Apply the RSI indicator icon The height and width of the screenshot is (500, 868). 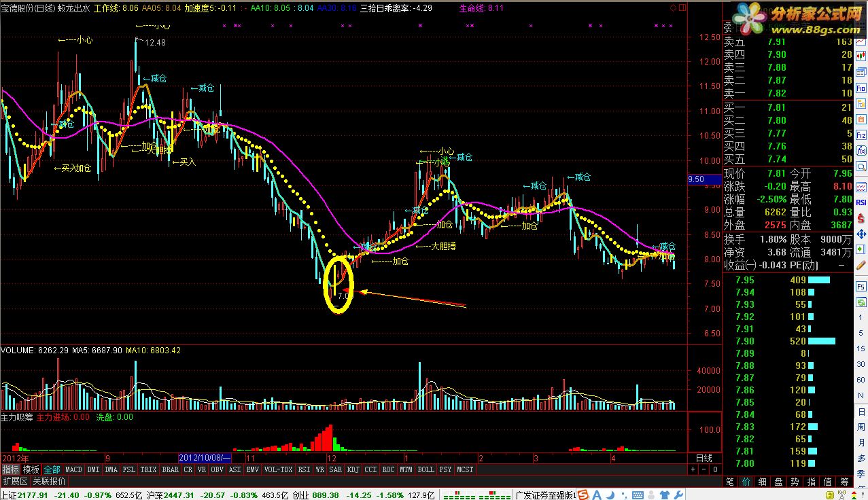[861, 202]
